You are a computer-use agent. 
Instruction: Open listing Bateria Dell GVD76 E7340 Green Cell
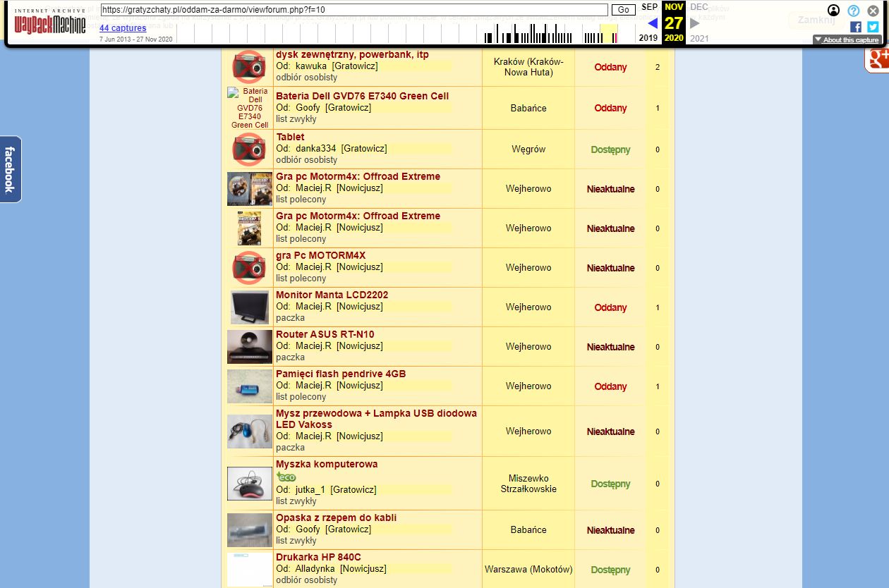tap(362, 96)
